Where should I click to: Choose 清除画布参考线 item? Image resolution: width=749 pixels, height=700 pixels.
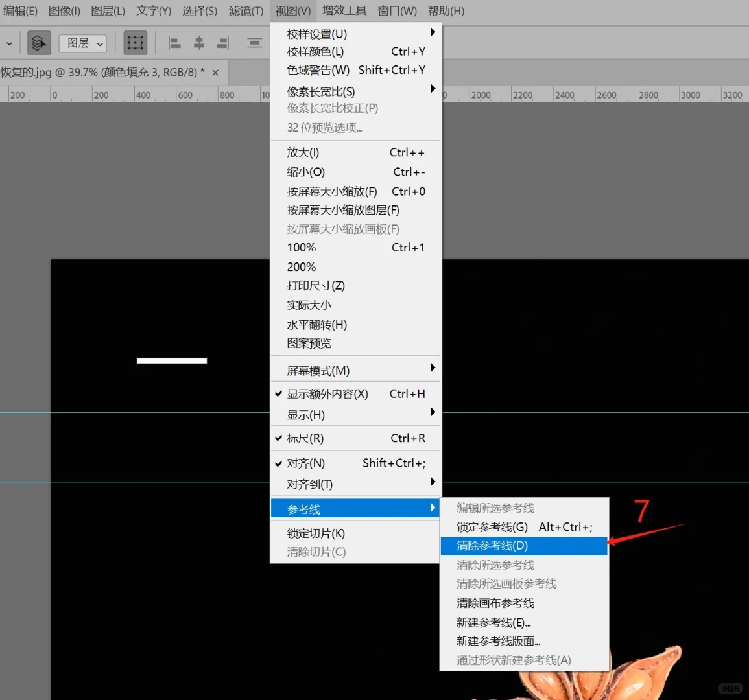point(524,603)
